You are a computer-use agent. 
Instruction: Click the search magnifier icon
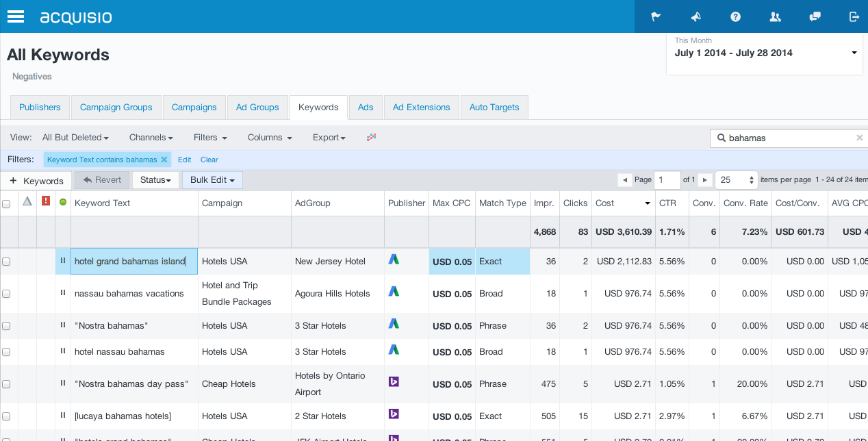(x=721, y=138)
